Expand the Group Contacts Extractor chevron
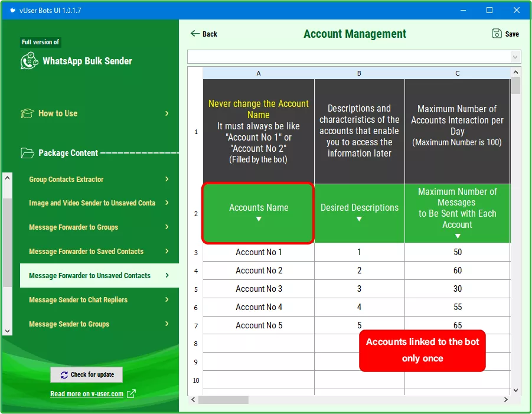532x414 pixels. pyautogui.click(x=167, y=179)
